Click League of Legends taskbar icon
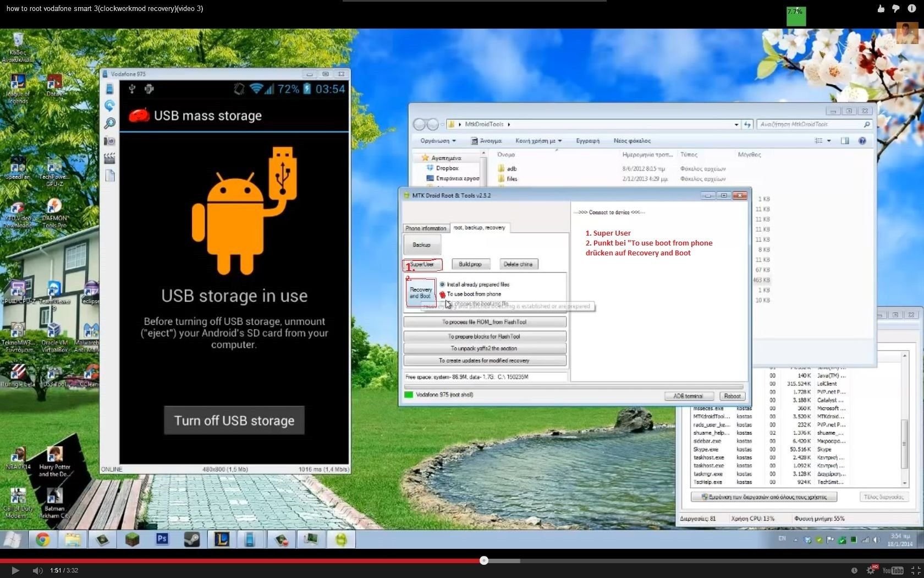924x578 pixels. pos(221,539)
